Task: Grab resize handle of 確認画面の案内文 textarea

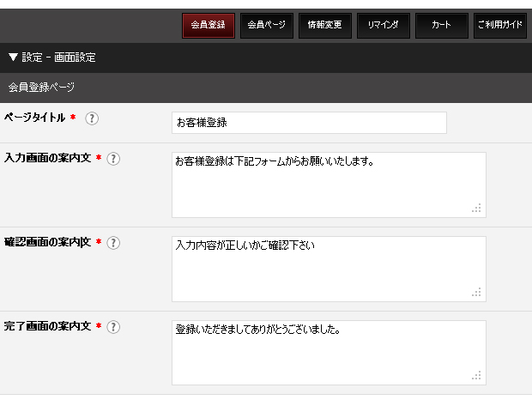Action: pos(476,292)
